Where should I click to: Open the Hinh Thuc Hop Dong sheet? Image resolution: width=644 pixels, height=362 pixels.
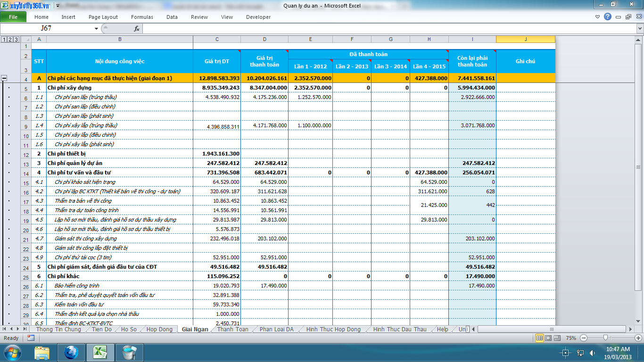coord(333,329)
